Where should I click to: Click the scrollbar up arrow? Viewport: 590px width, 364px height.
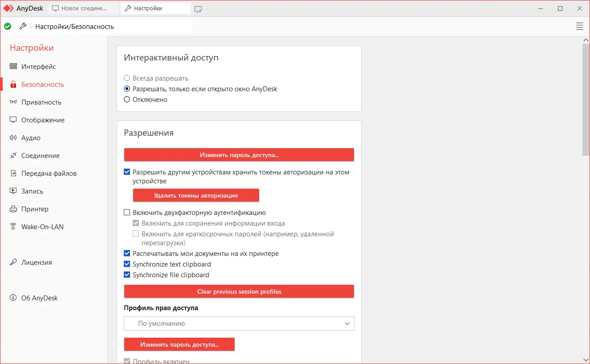[586, 40]
